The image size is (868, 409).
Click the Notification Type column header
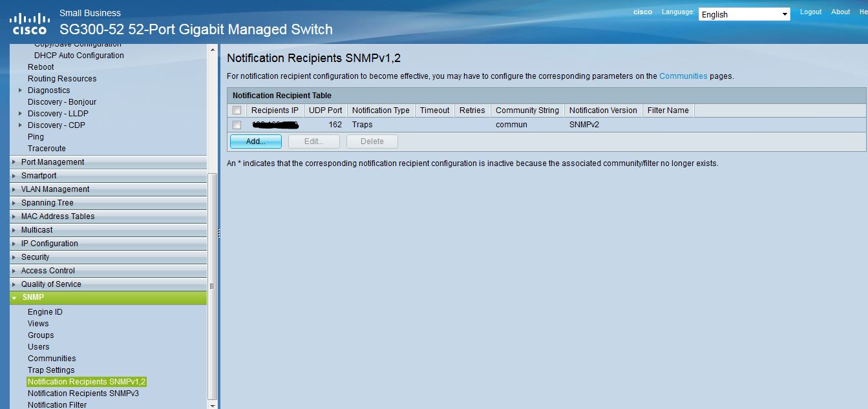381,110
